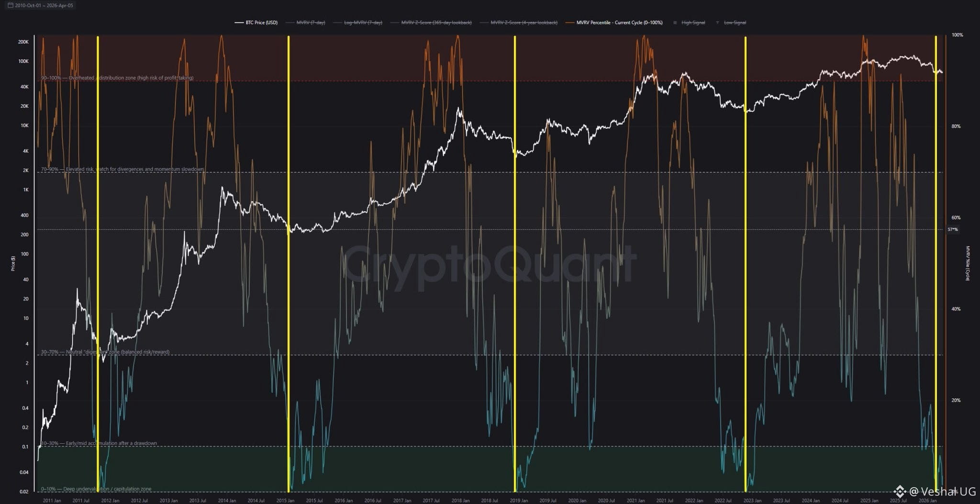Click the 2K price axis label
Viewport: 980px width, 504px height.
coord(26,170)
